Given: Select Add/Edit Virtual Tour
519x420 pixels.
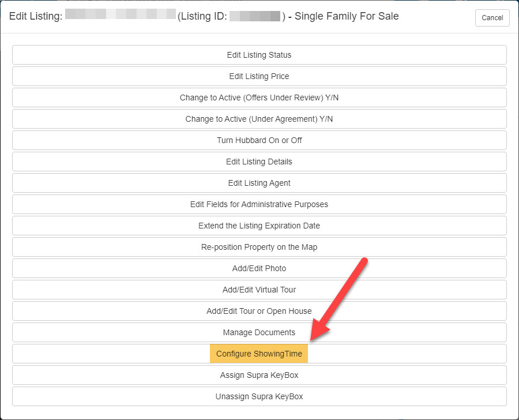Looking at the screenshot, I should [259, 290].
